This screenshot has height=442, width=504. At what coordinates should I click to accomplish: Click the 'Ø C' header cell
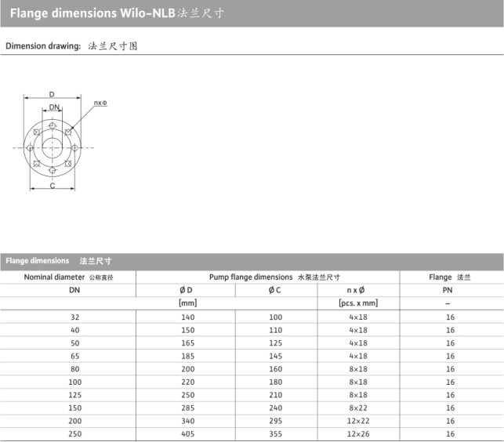tap(274, 290)
